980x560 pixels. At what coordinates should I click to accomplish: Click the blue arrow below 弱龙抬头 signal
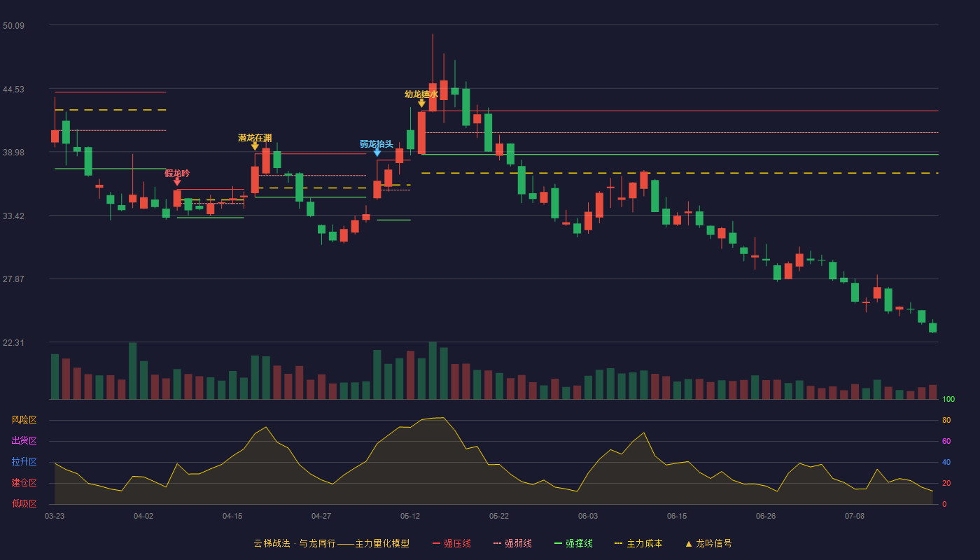[377, 153]
